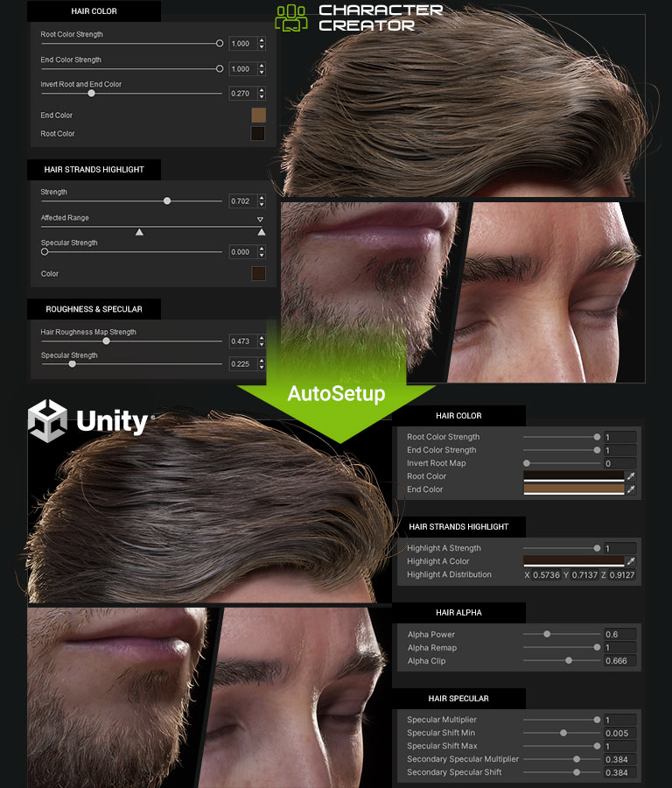Image resolution: width=672 pixels, height=788 pixels.
Task: Click the Root Color eyedropper in Unity panel
Action: 631,476
